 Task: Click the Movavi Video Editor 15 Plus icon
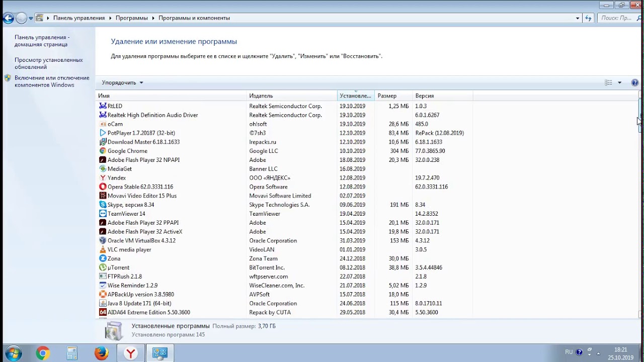tap(103, 196)
